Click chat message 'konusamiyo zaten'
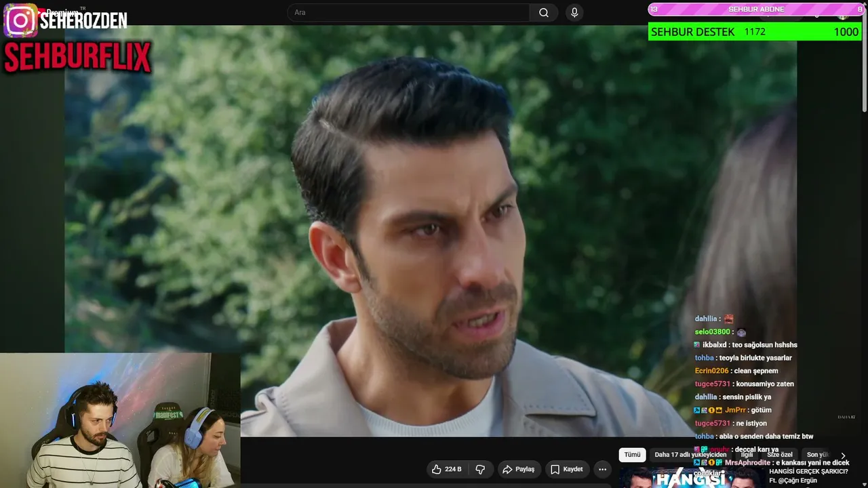The image size is (868, 488). [x=765, y=384]
